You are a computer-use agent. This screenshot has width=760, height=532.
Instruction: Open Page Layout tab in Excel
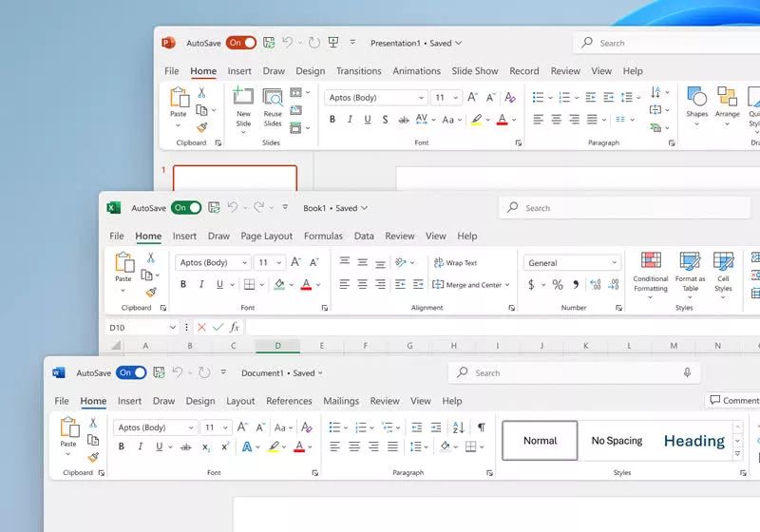point(267,236)
